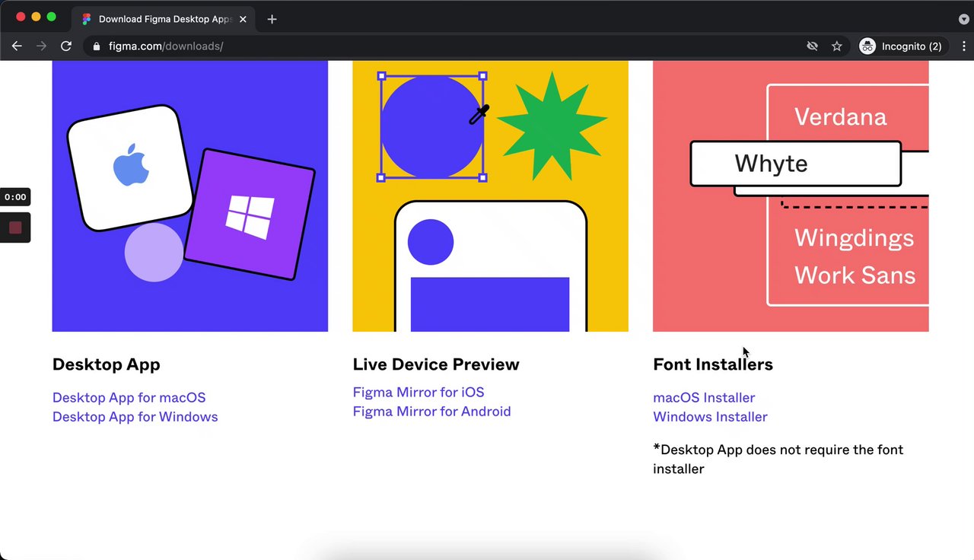Click the Live Device Preview yellow thumbnail
The width and height of the screenshot is (974, 560).
click(x=491, y=196)
